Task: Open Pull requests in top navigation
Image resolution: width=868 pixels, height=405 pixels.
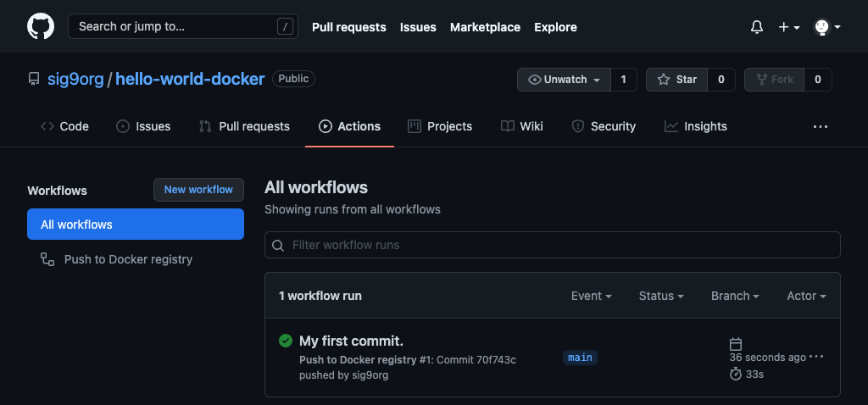Action: (348, 26)
